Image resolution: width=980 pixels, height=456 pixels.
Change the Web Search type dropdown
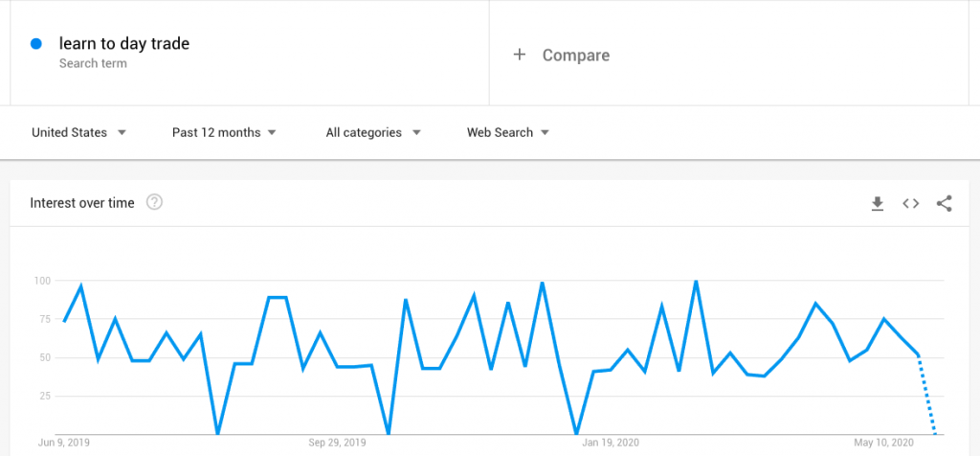pos(507,132)
